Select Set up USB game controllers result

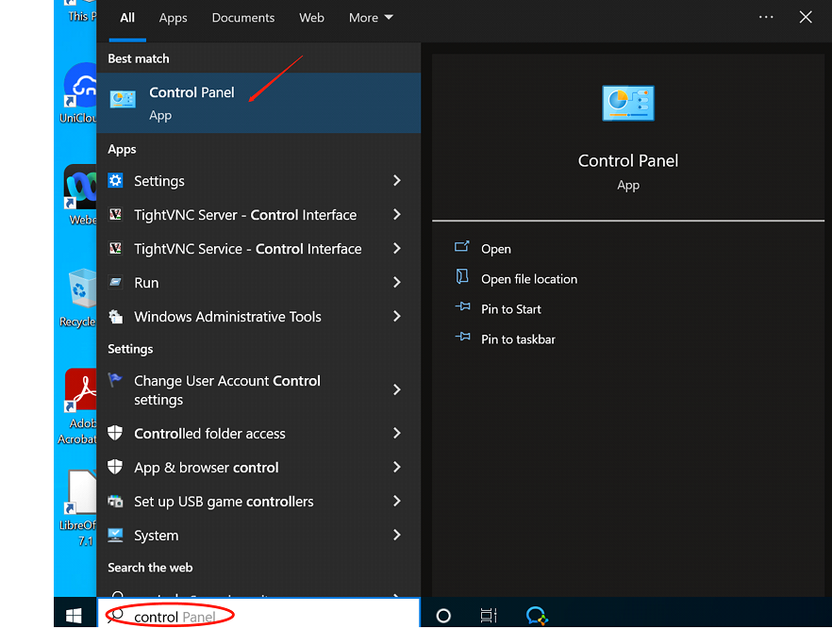click(224, 502)
